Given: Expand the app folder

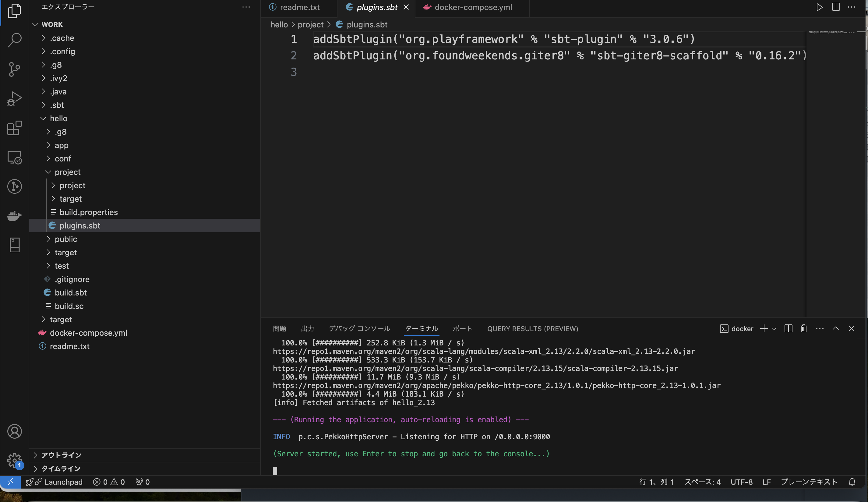Looking at the screenshot, I should point(145,145).
